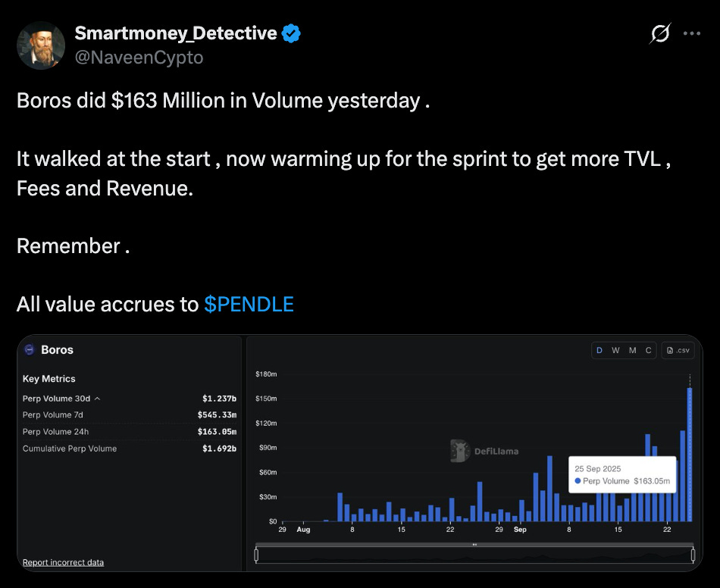This screenshot has width=720, height=588.
Task: Open the $PENDLE cashtag link
Action: pyautogui.click(x=249, y=304)
